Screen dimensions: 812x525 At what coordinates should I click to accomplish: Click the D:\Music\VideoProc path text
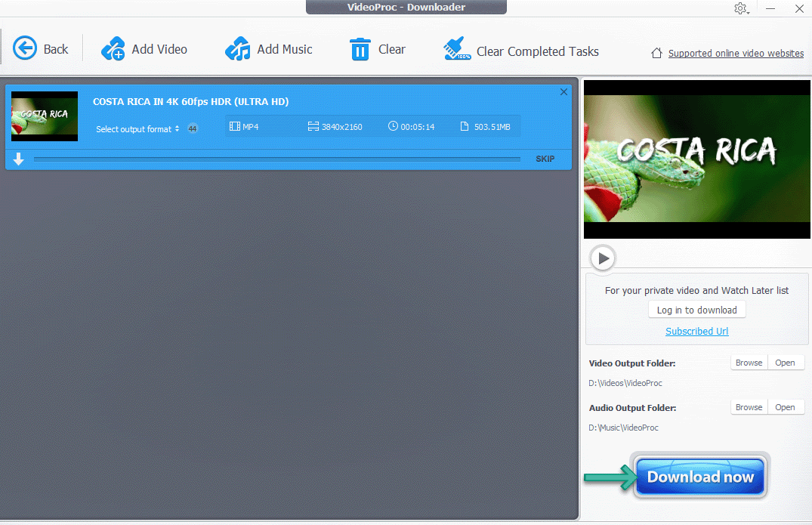coord(623,428)
